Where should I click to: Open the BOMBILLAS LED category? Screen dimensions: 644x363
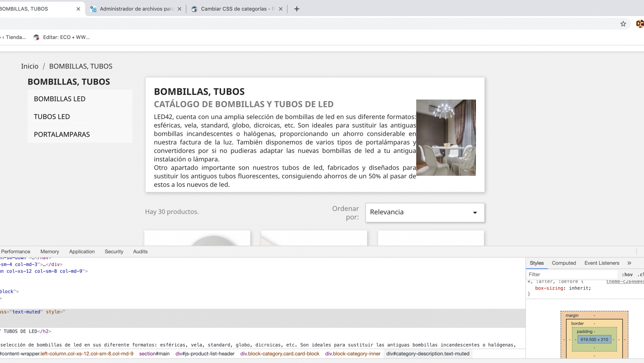click(x=60, y=99)
